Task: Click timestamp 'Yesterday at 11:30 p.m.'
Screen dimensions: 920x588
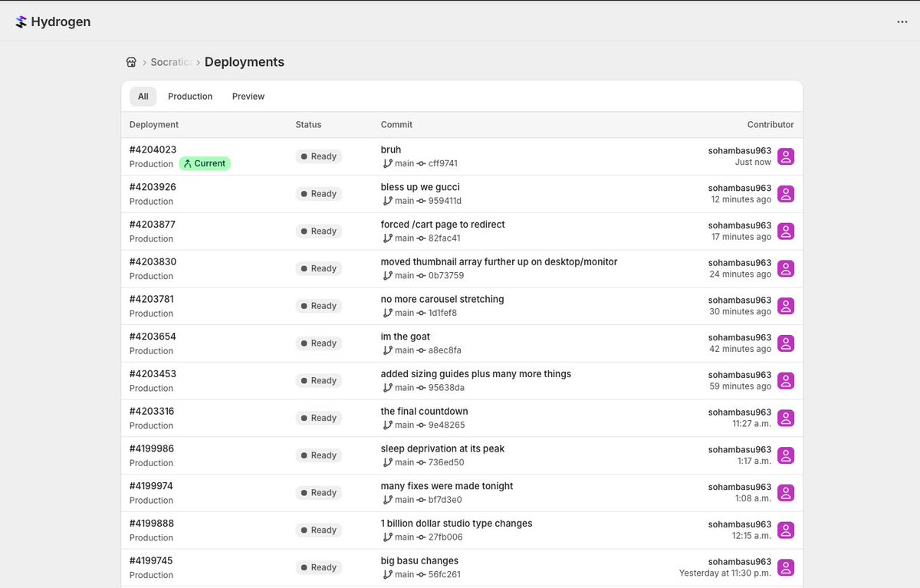Action: click(725, 573)
